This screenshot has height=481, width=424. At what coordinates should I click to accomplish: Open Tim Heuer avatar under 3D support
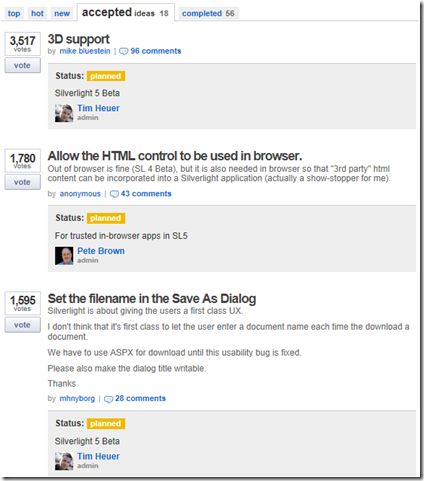(x=64, y=113)
